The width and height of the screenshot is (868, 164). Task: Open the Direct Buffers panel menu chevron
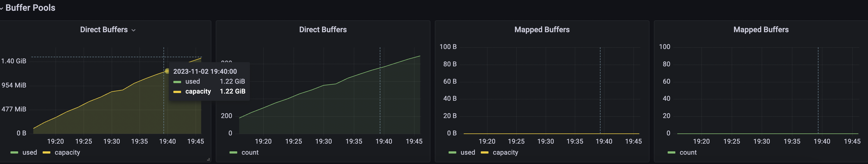coord(134,30)
